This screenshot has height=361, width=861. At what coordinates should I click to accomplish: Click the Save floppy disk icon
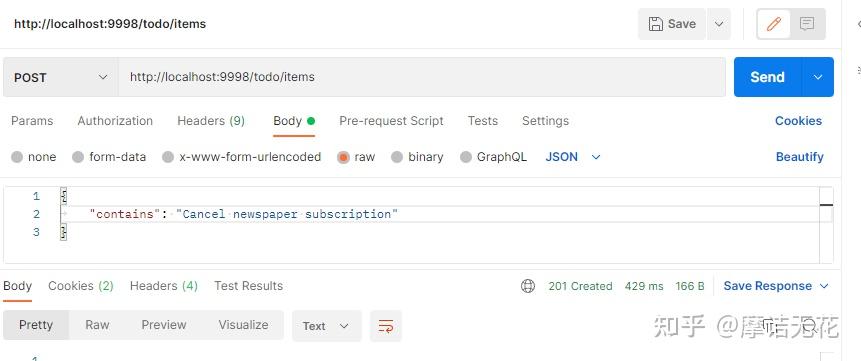(655, 24)
